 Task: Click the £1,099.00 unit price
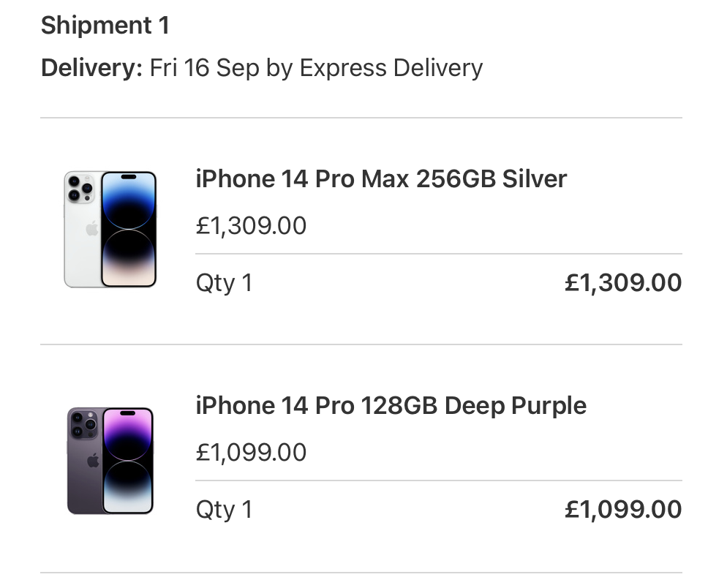click(251, 452)
